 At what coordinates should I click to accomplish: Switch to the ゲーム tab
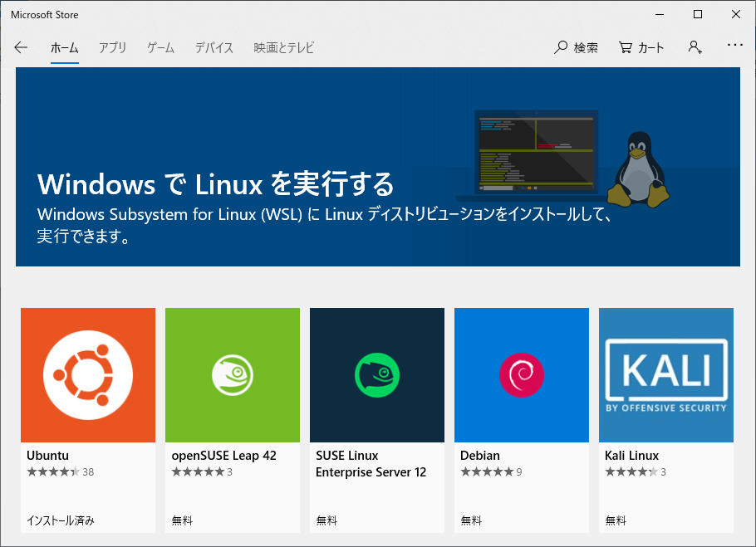(160, 47)
